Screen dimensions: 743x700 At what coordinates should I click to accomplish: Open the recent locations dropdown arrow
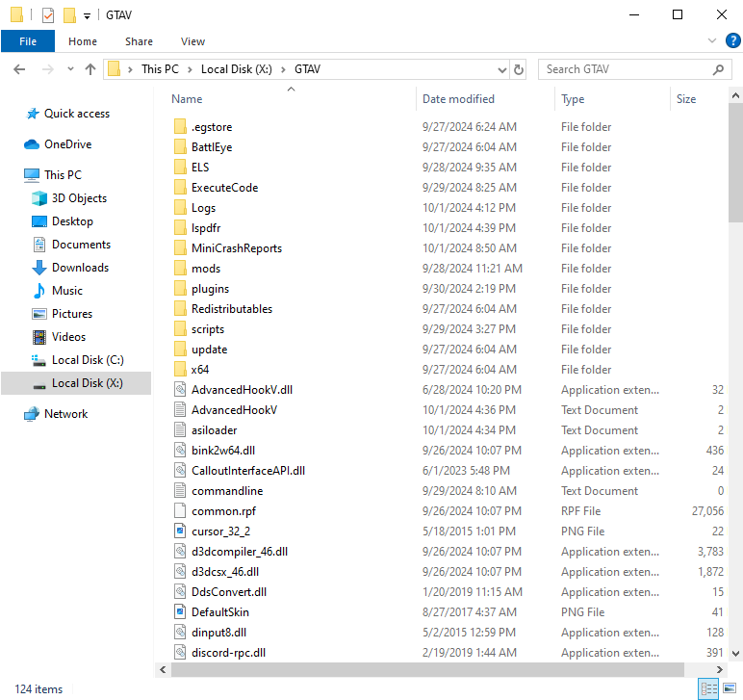pyautogui.click(x=70, y=69)
